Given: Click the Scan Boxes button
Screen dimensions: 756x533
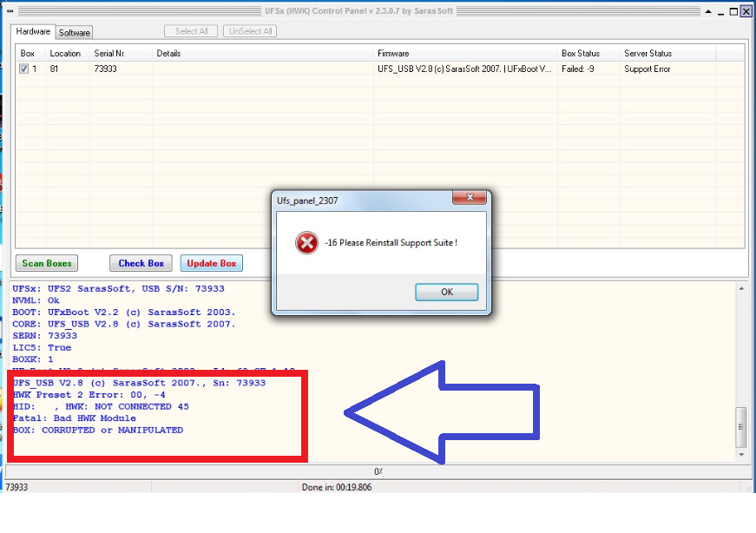Looking at the screenshot, I should (47, 263).
